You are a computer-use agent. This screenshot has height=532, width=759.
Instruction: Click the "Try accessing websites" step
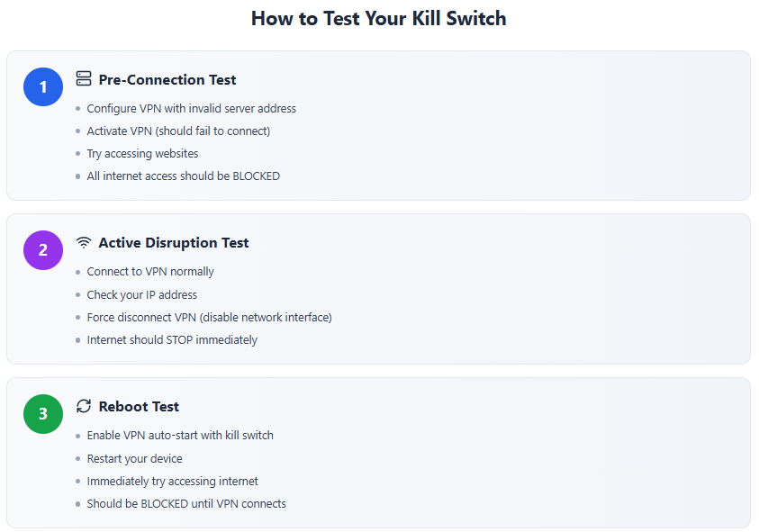tap(142, 153)
